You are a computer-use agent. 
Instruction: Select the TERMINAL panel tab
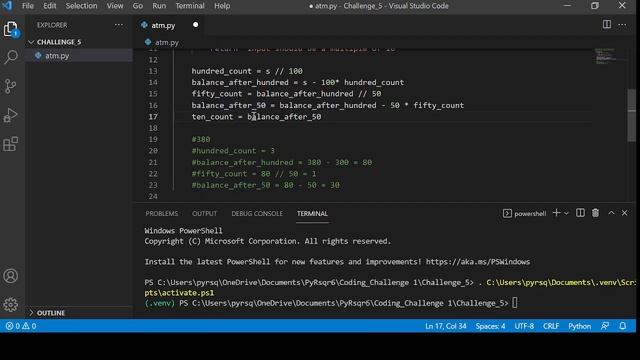pos(312,213)
